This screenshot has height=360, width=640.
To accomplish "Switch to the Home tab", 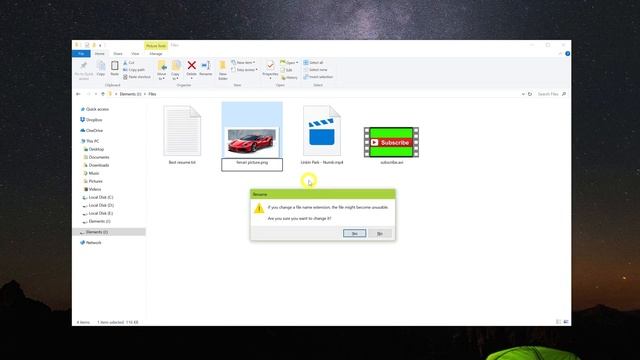I will [x=100, y=54].
